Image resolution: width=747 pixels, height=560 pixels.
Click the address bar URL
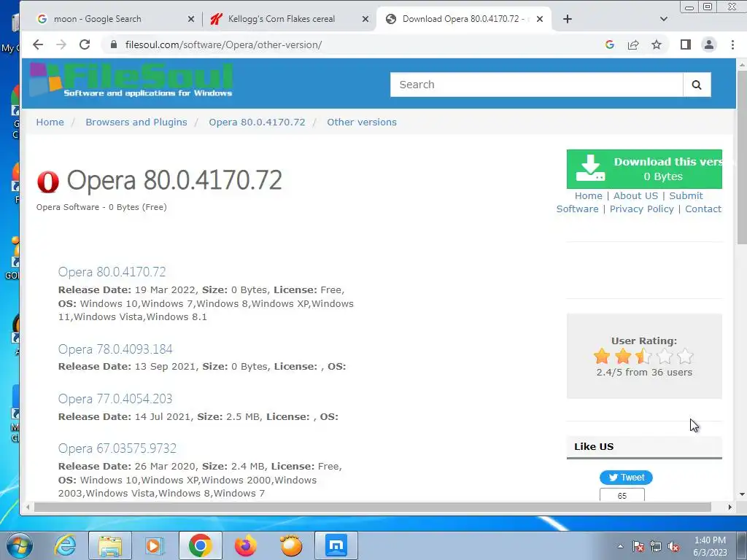pyautogui.click(x=223, y=44)
